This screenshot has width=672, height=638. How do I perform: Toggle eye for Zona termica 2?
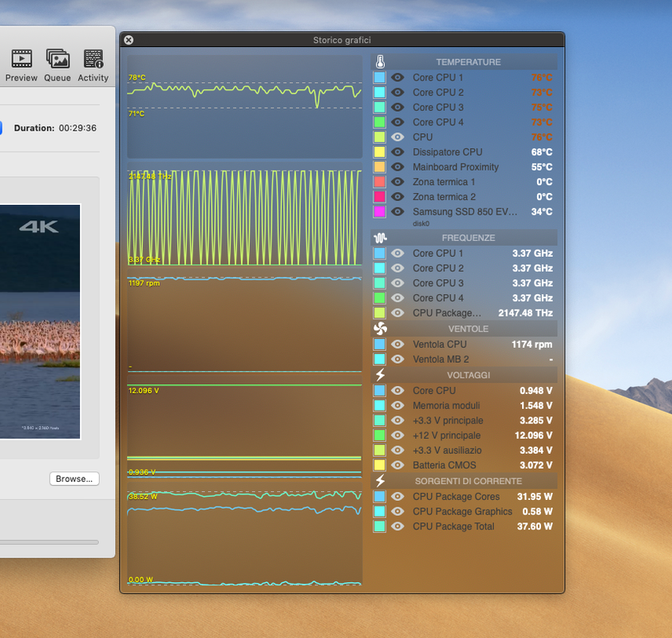click(x=397, y=196)
